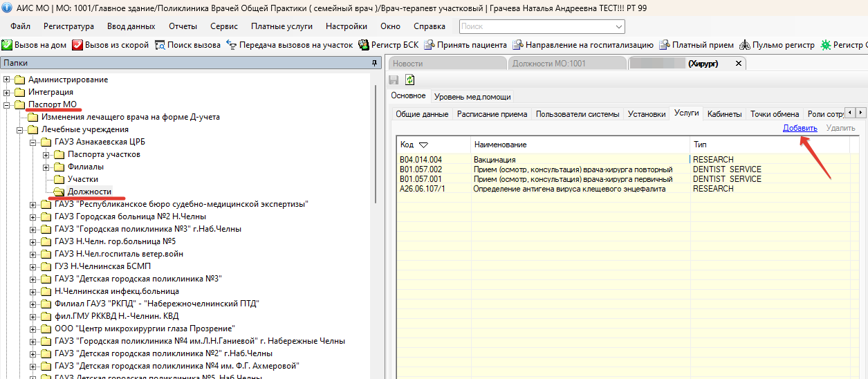Open the Файл menu
The width and height of the screenshot is (868, 379).
tap(21, 26)
